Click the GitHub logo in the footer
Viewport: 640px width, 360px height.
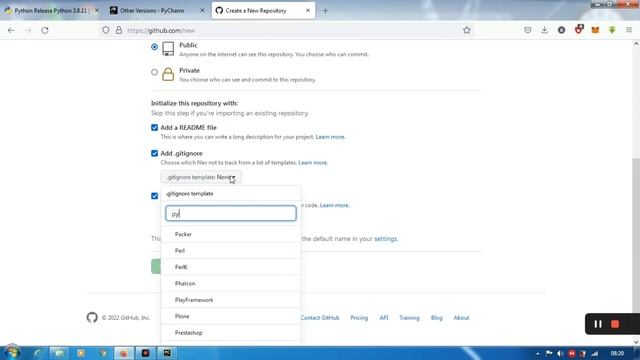point(92,317)
